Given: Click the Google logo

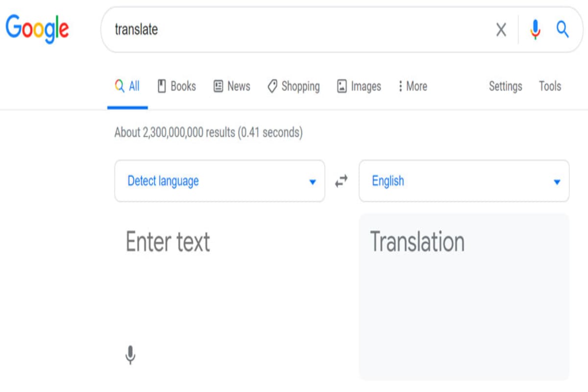Looking at the screenshot, I should (x=37, y=28).
